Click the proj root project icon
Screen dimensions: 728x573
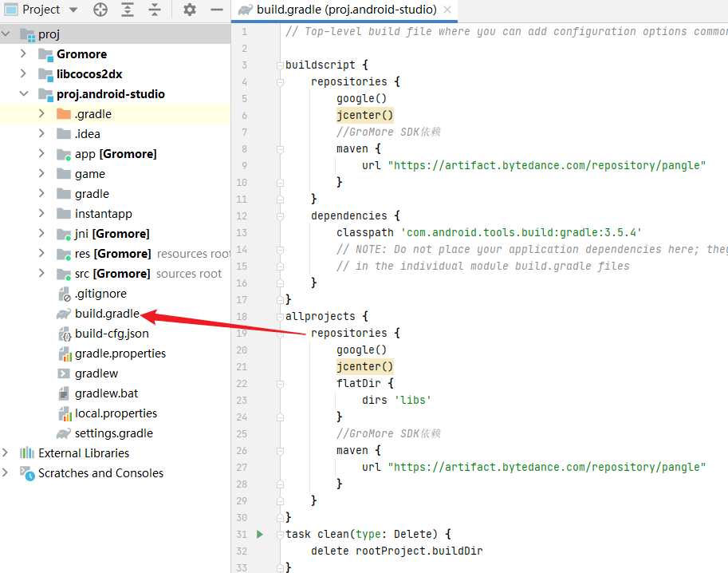(x=27, y=35)
